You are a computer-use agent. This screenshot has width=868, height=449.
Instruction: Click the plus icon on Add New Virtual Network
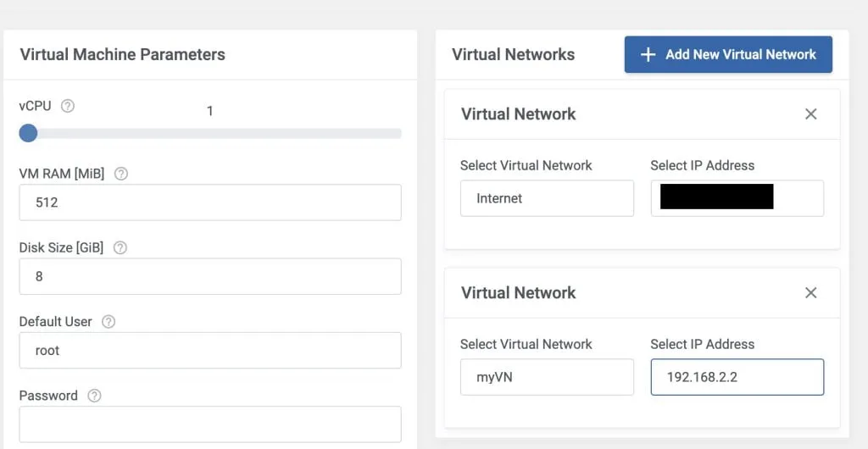(x=648, y=54)
